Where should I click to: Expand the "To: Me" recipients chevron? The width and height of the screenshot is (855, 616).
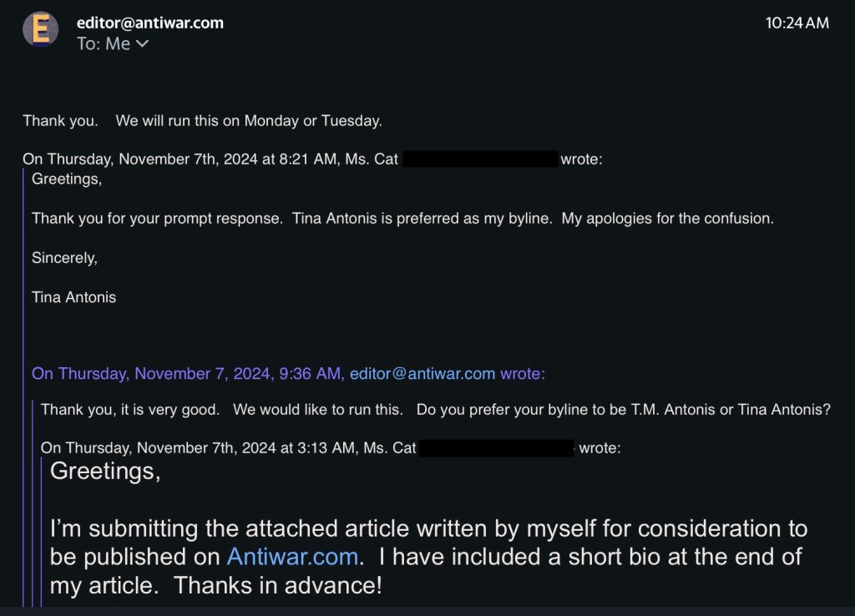pyautogui.click(x=141, y=44)
